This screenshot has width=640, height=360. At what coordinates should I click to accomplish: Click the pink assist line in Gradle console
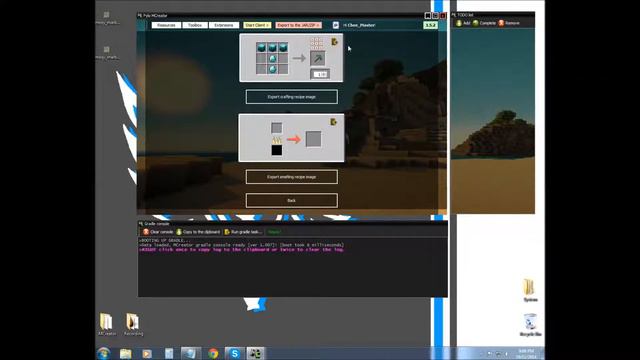pyautogui.click(x=242, y=249)
